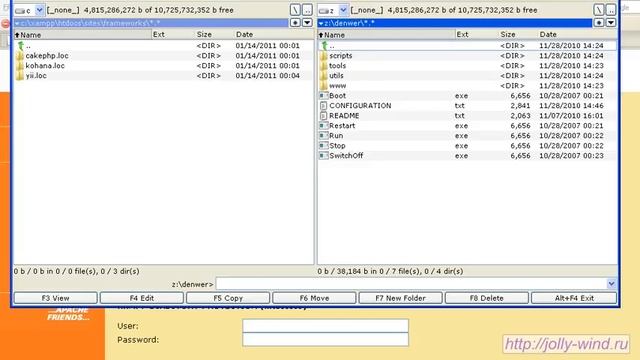Click the 11/28/2010 14:46 date cell

pyautogui.click(x=571, y=106)
